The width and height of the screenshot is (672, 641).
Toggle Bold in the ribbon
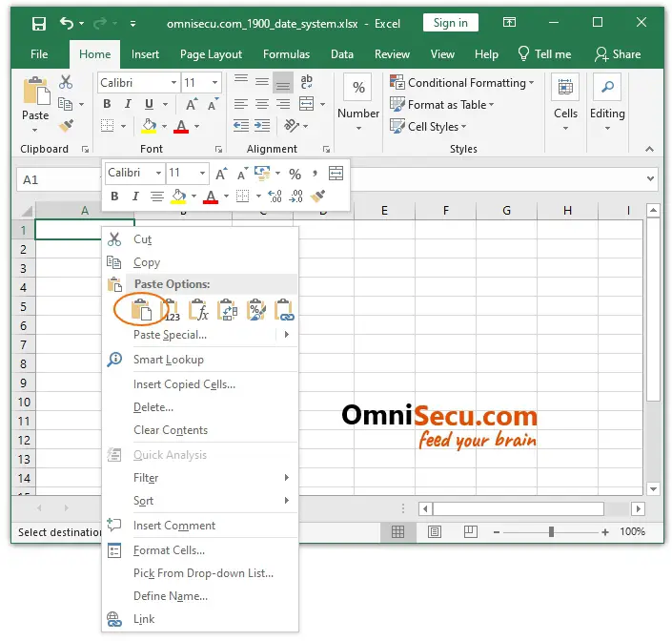pos(107,104)
